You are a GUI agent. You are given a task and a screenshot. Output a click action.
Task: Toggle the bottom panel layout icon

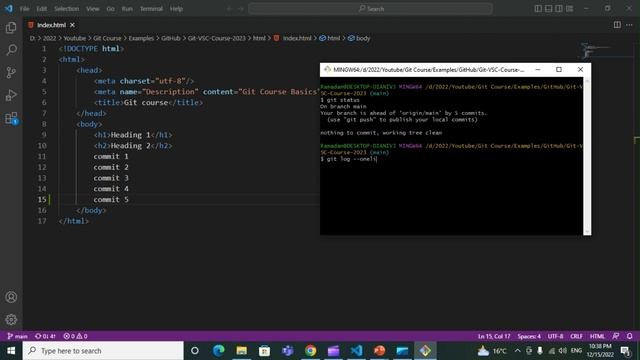pos(549,9)
